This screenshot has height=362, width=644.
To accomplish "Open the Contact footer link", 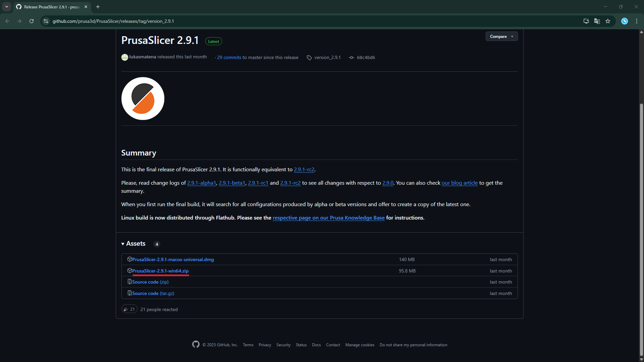I will [x=333, y=345].
